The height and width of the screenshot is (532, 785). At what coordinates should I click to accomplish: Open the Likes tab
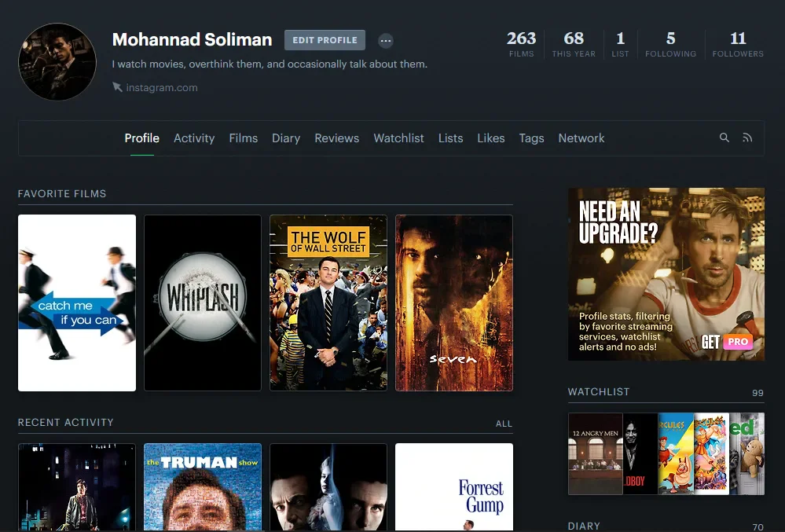pyautogui.click(x=490, y=138)
